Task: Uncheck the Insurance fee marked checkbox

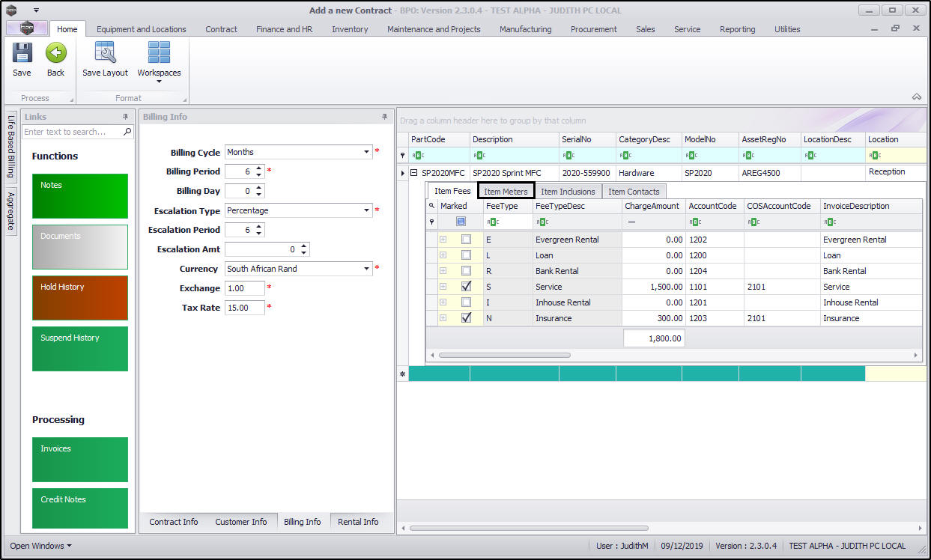Action: click(466, 318)
